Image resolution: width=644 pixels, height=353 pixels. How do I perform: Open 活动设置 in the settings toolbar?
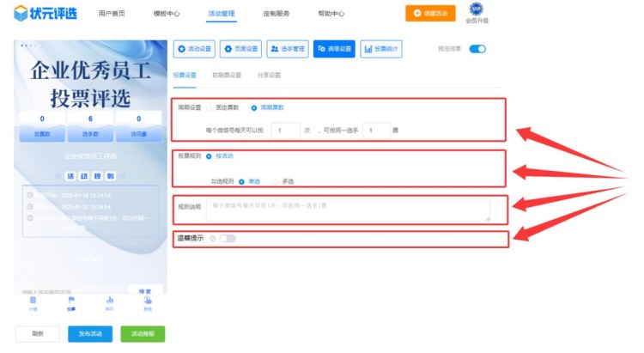(194, 49)
